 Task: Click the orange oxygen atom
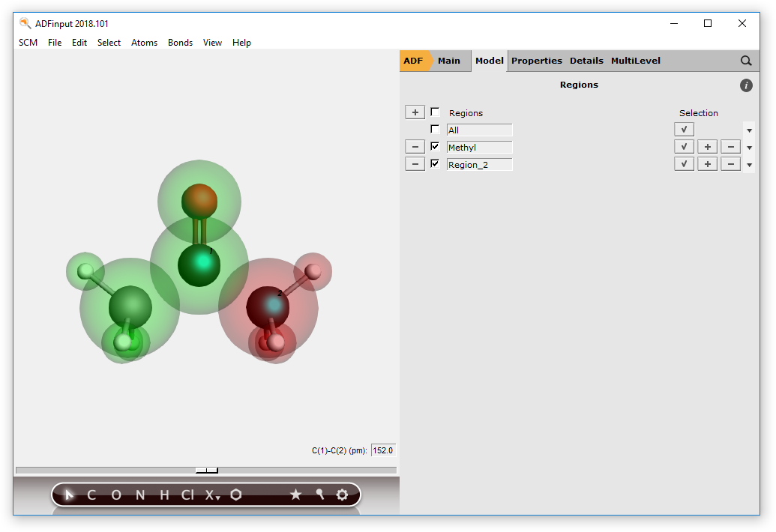199,201
